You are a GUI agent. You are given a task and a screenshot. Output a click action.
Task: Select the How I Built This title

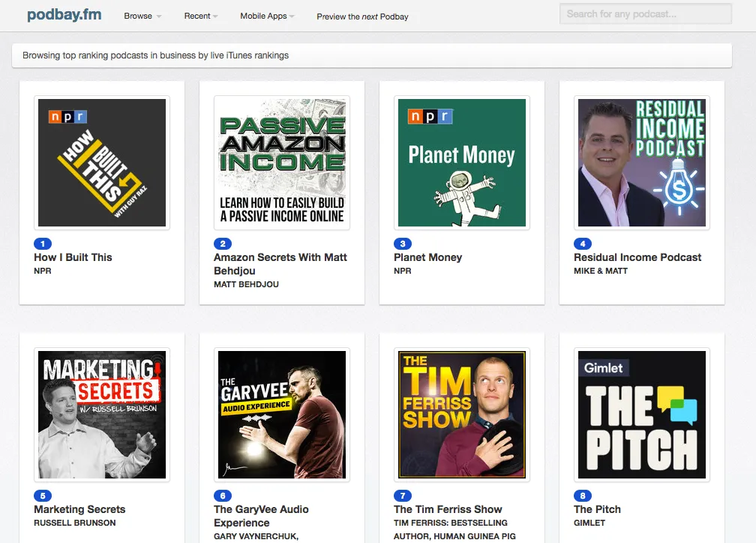[73, 257]
